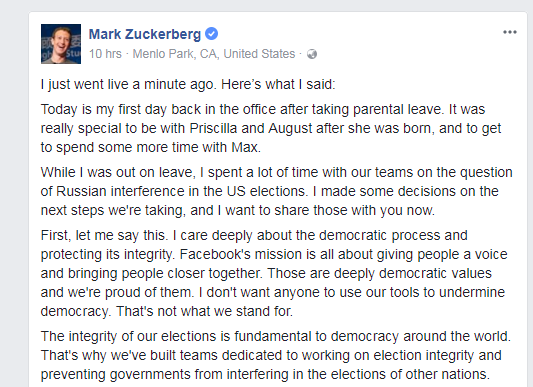Viewport: 533px width, 387px height.
Task: Click the name Max in the post
Action: (x=246, y=147)
